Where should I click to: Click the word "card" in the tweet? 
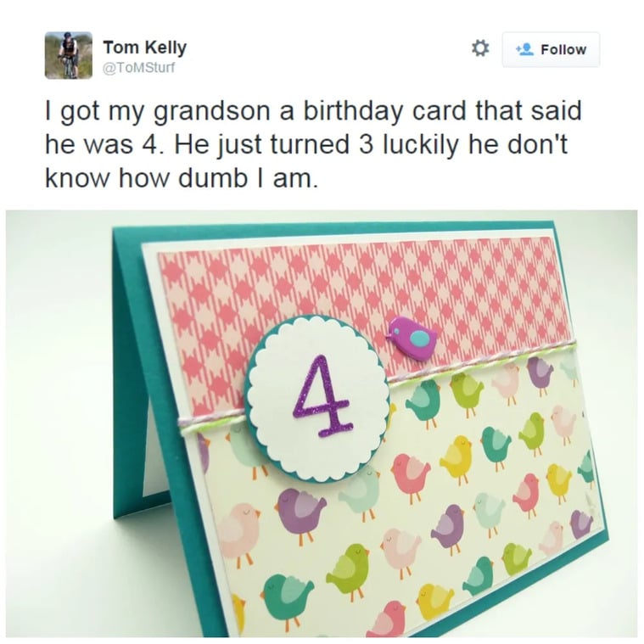click(x=439, y=111)
